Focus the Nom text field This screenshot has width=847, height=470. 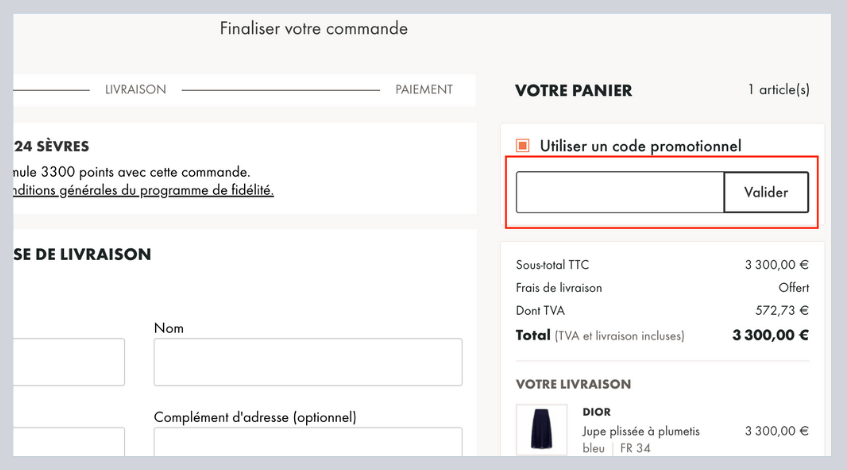[x=308, y=362]
